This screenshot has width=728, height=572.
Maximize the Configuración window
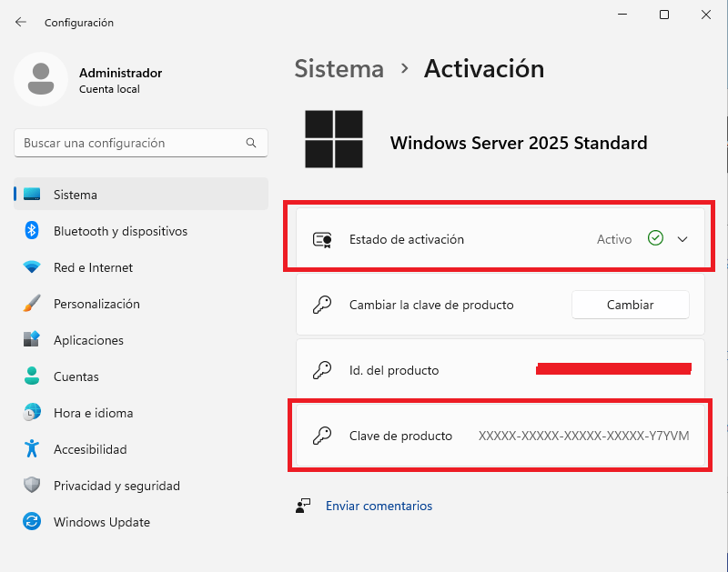point(664,15)
